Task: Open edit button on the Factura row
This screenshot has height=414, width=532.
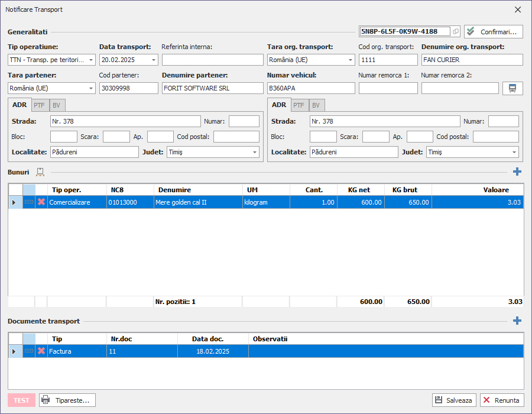Action: pos(29,351)
